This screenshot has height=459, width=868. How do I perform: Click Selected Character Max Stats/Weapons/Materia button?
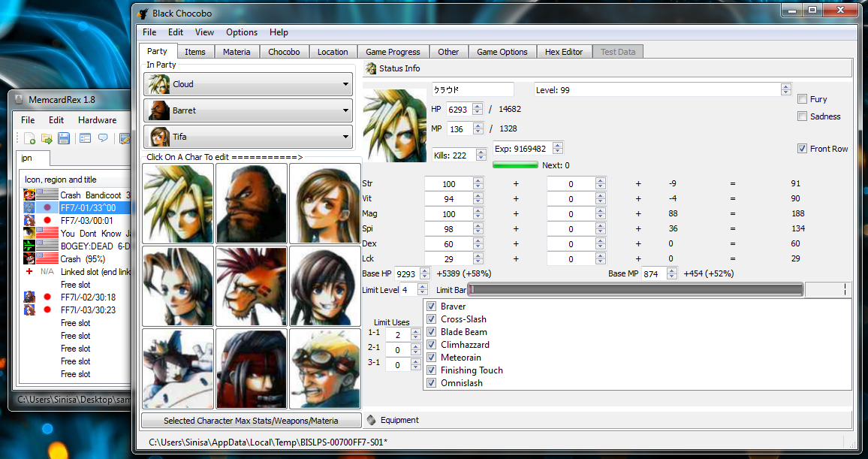(252, 420)
